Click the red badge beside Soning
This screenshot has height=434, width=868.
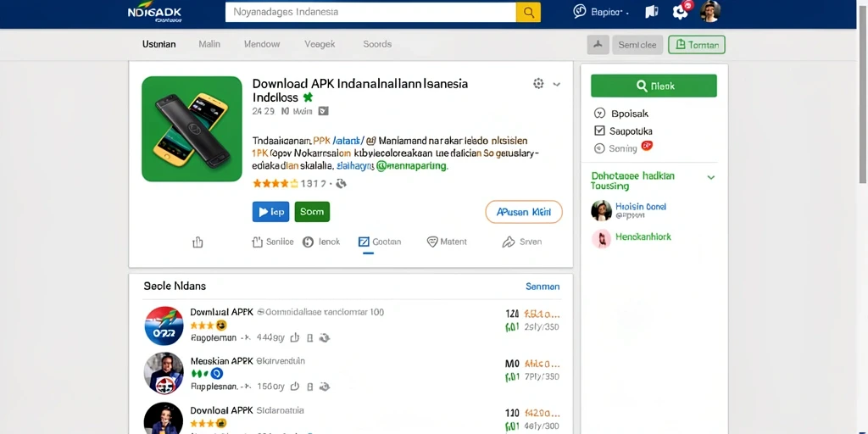click(647, 147)
